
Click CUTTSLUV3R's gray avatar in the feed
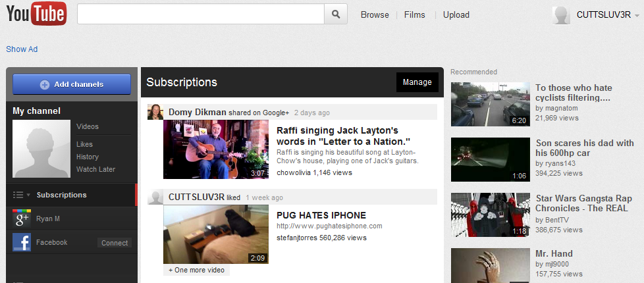tap(155, 197)
